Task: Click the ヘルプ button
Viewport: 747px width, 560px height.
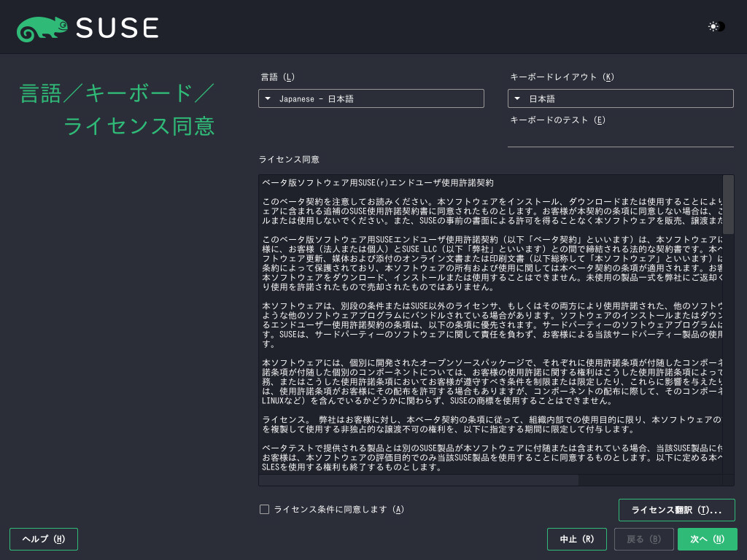Action: [x=43, y=539]
